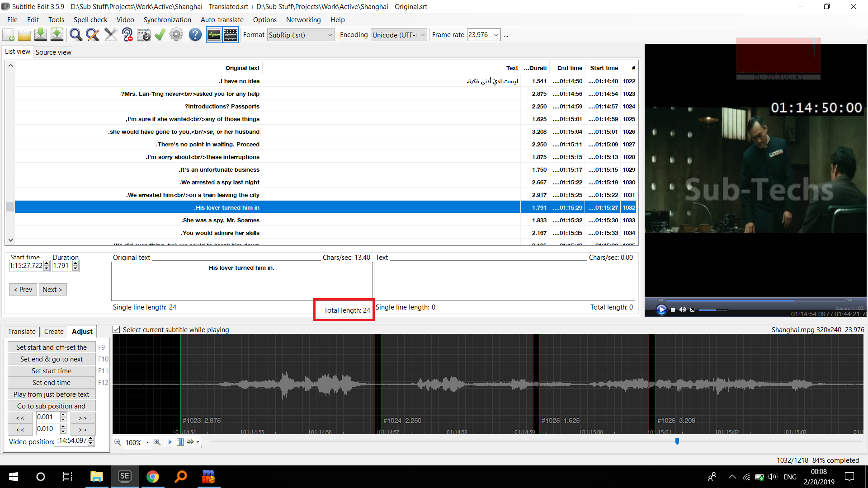
Task: Click the Spell check green checkmark icon
Action: click(x=160, y=35)
